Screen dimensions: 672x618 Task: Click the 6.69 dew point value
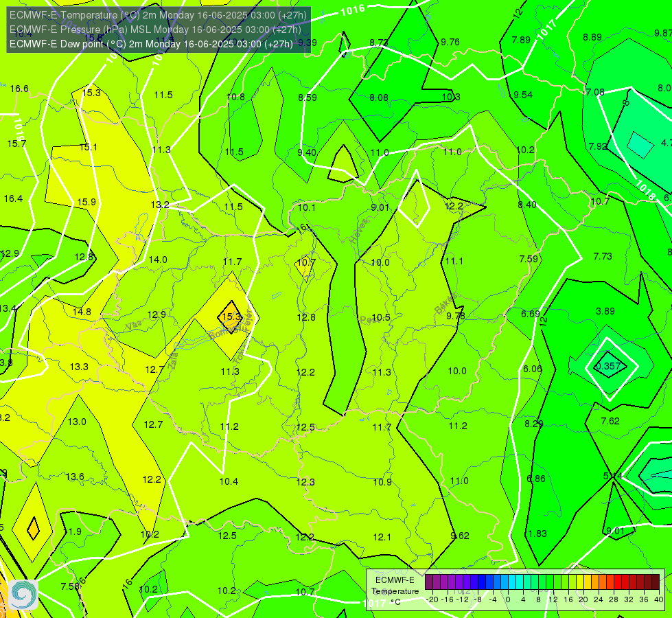(x=531, y=314)
